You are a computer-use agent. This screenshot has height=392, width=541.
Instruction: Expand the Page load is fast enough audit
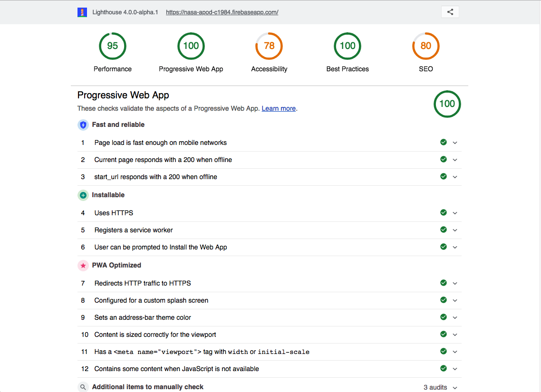click(x=455, y=143)
